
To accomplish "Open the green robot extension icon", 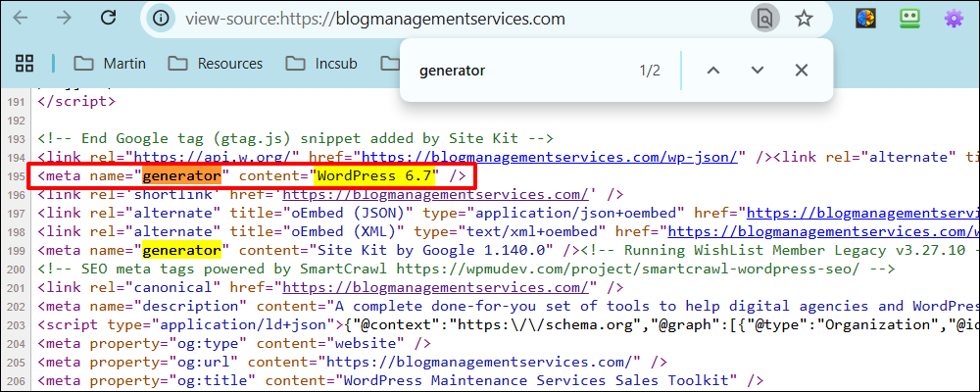I will pos(910,19).
